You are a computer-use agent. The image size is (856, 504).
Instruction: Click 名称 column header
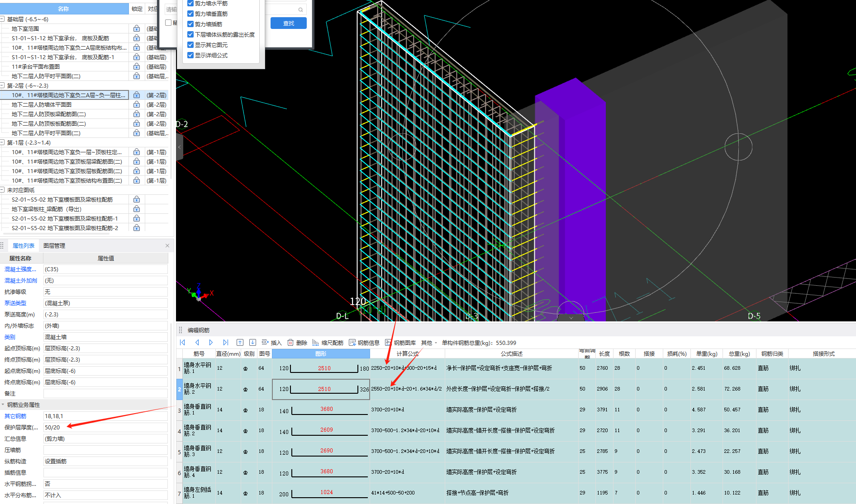64,9
